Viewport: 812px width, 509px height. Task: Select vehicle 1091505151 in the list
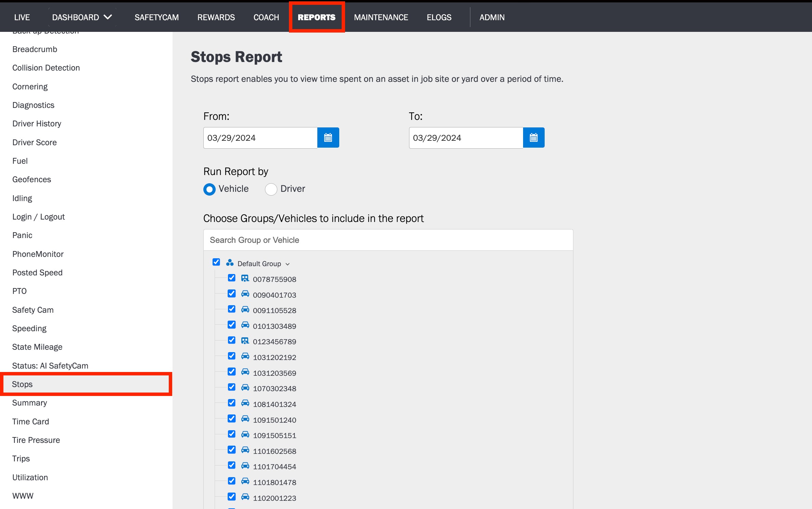pyautogui.click(x=275, y=435)
